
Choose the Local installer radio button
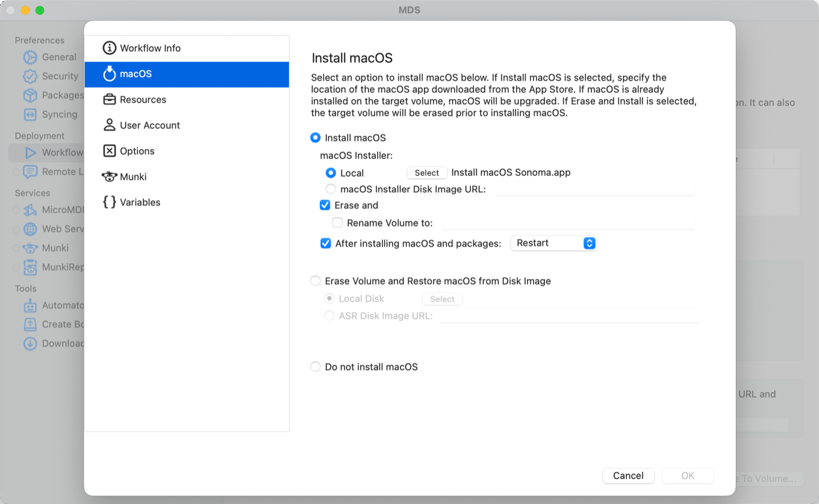pyautogui.click(x=331, y=173)
